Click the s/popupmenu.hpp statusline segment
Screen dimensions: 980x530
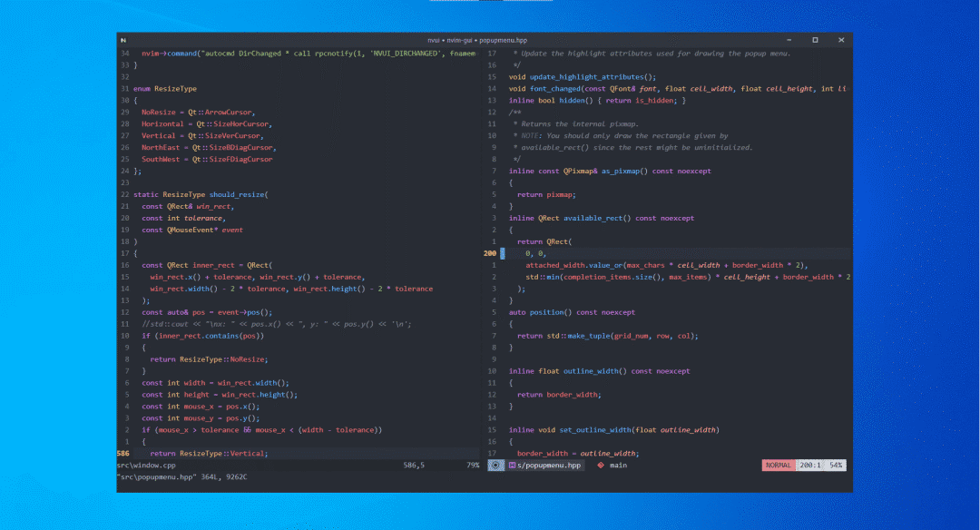pos(544,465)
